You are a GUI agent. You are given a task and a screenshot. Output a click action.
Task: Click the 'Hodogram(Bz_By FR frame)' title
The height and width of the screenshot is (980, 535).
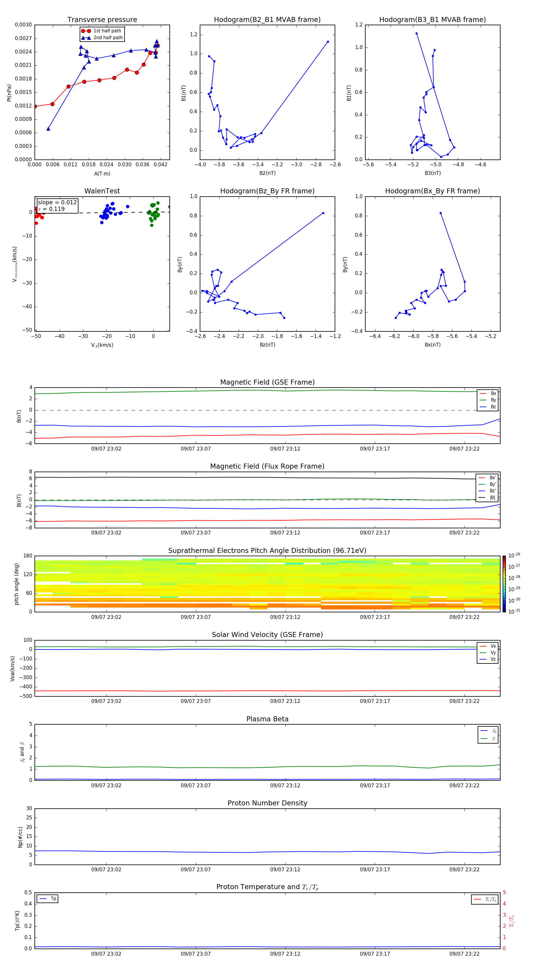(267, 191)
